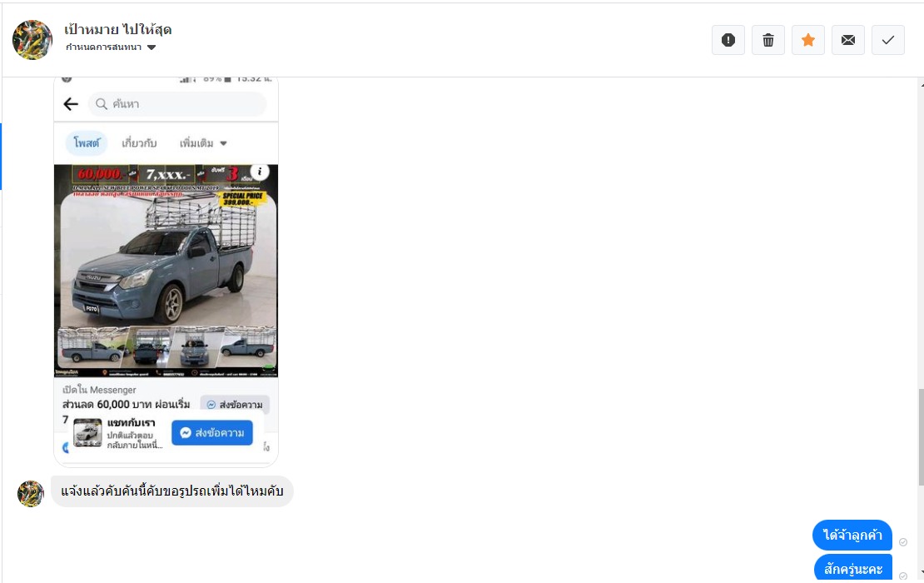Click back arrow in shared screenshot
Screen dimensions: 924x583
(x=71, y=104)
